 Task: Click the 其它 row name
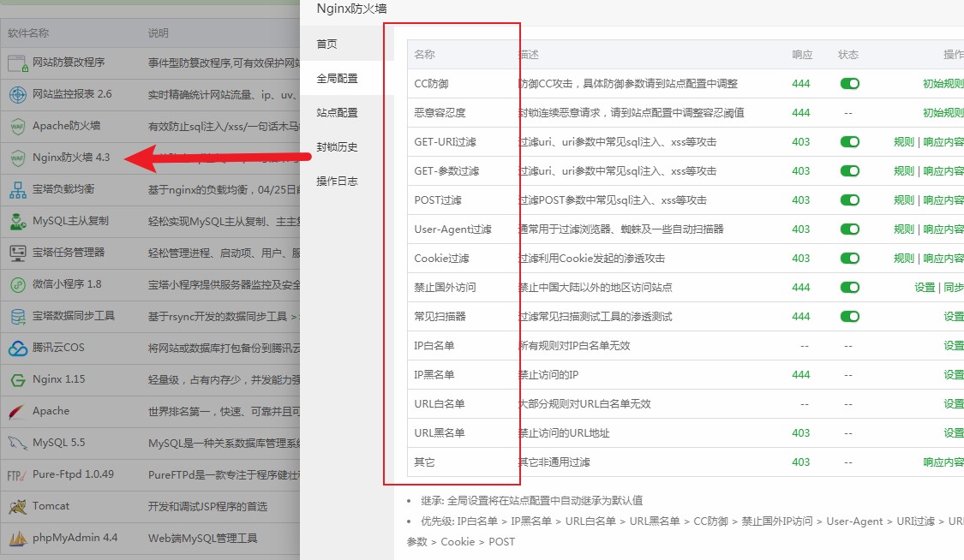424,462
